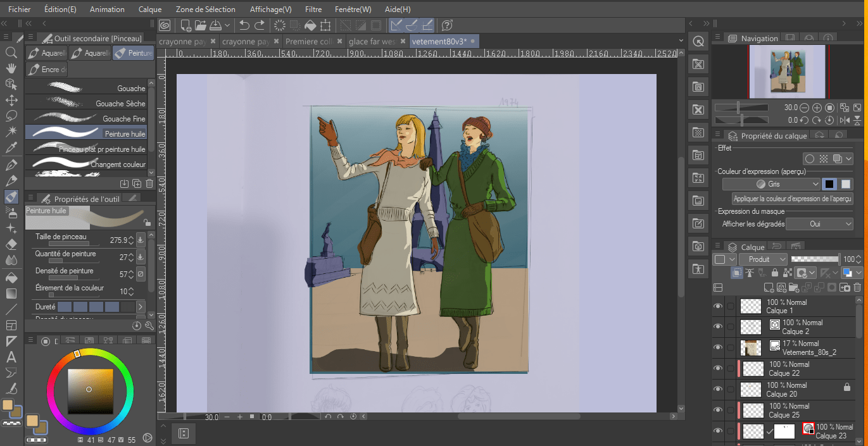Expand the Gris expression color dropdown
Screen dimensions: 868x446
772,184
